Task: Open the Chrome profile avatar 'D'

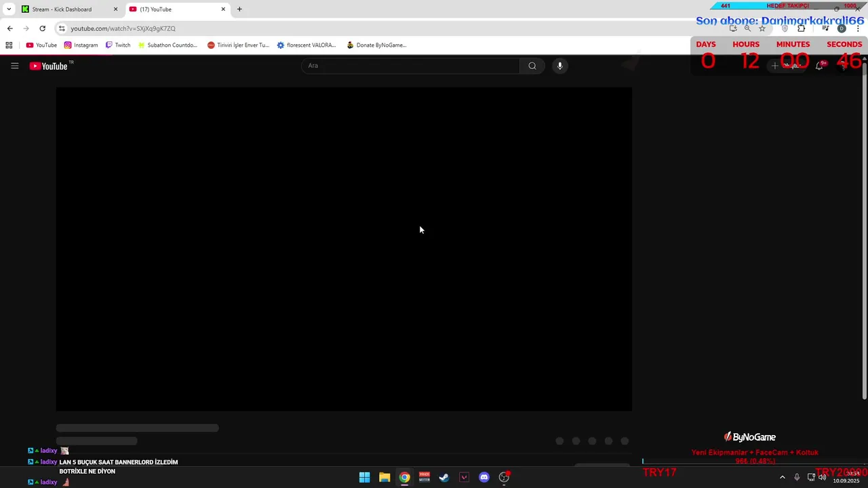Action: pos(842,28)
